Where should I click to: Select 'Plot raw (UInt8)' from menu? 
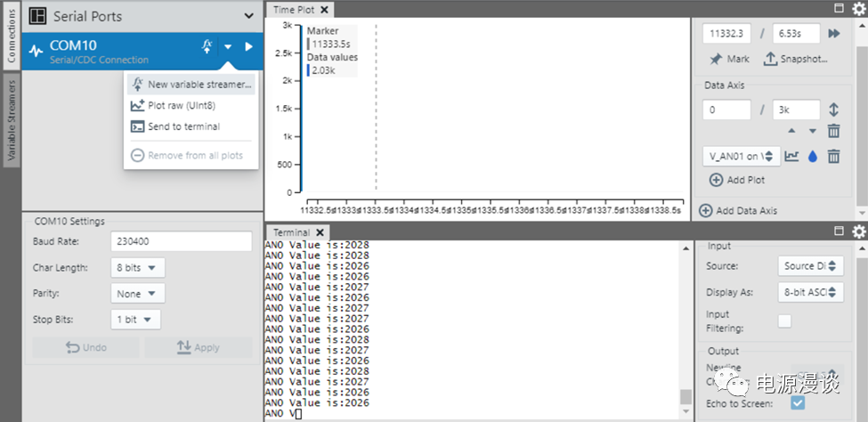click(x=181, y=106)
